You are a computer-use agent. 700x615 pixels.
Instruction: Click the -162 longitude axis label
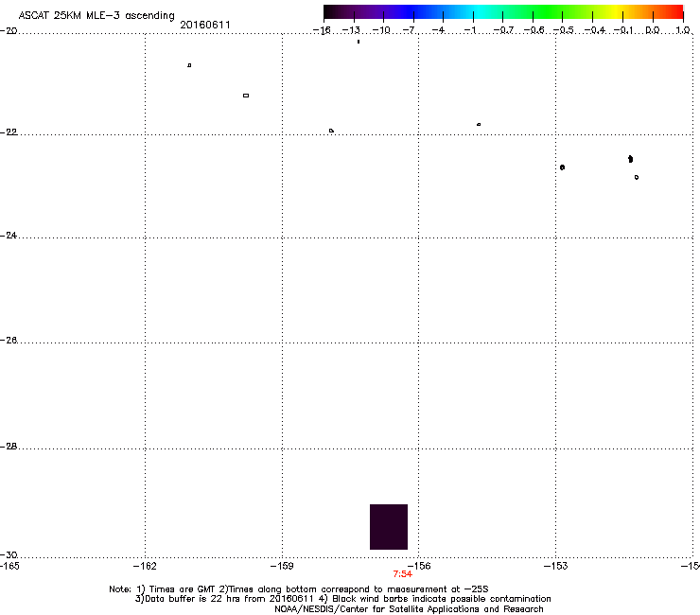click(x=145, y=567)
